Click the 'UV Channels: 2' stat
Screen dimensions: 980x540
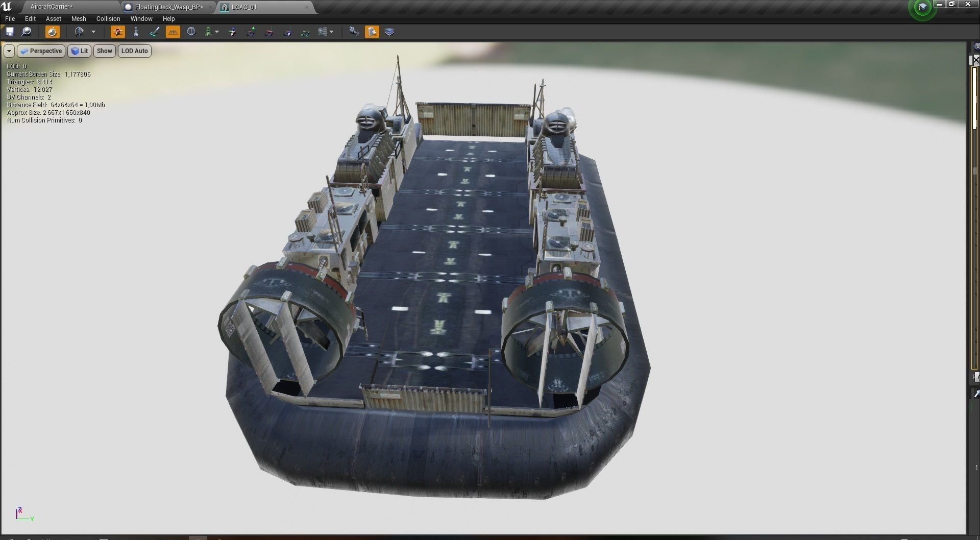(29, 97)
